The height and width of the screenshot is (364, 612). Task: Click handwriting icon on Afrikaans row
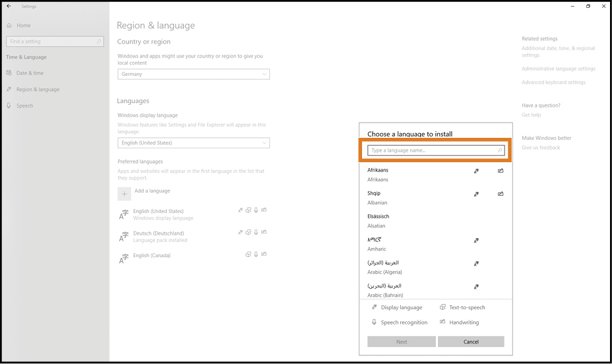(501, 171)
